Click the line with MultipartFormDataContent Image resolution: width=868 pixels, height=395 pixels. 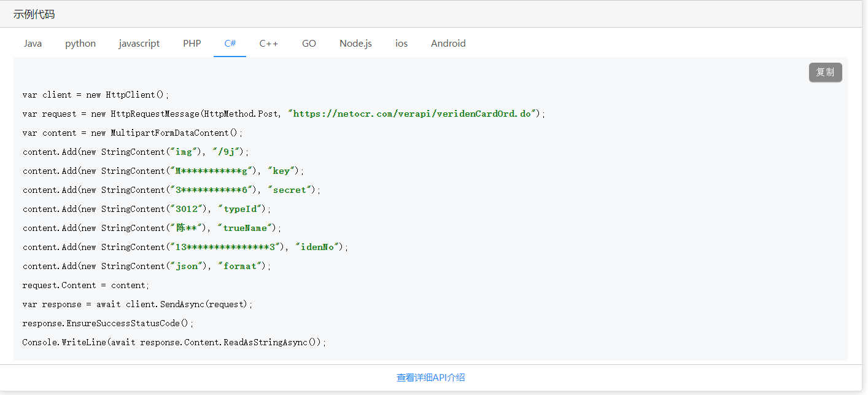133,133
